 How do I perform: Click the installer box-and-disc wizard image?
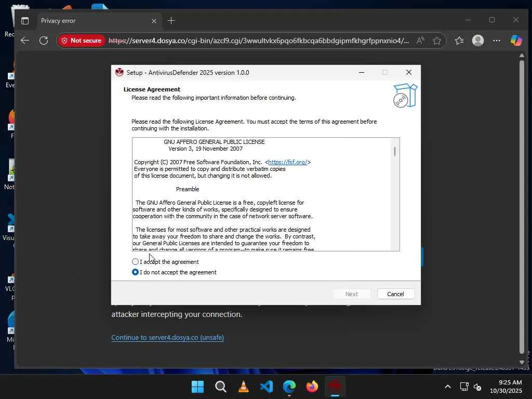coord(405,96)
